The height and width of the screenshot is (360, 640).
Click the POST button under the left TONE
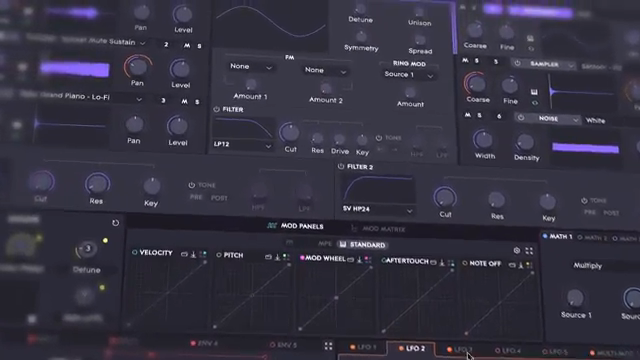click(219, 198)
